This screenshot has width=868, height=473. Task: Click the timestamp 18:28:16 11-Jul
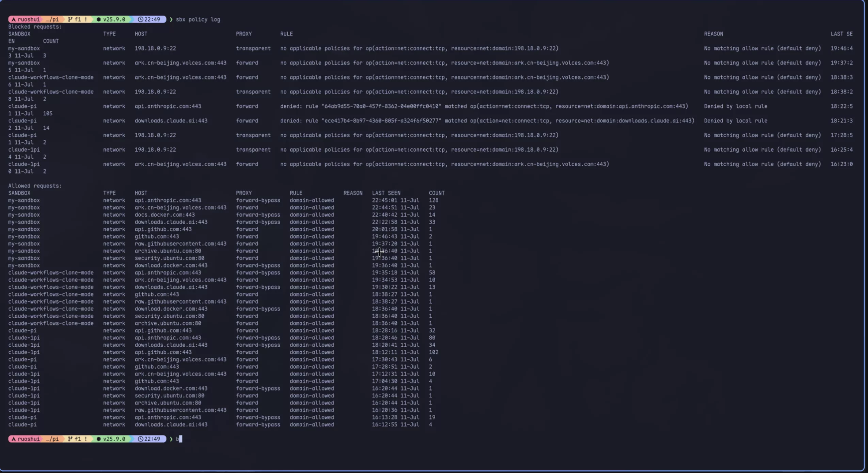pos(395,331)
